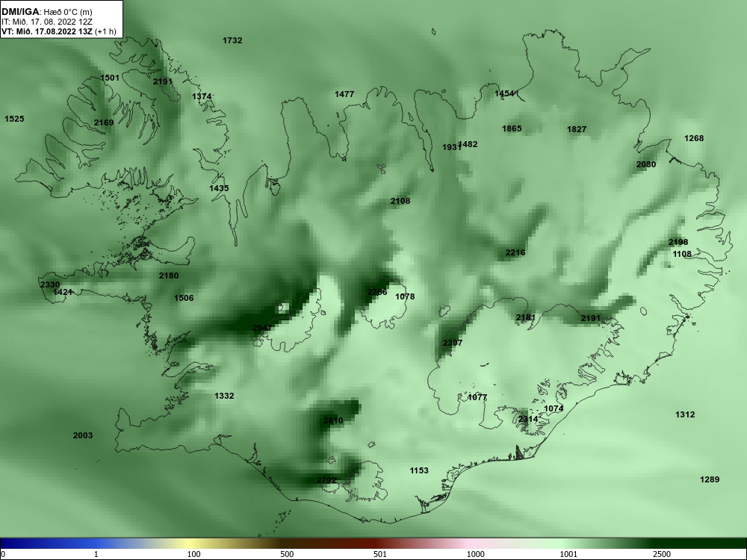
Task: Click the 1289 map label
Action: (x=710, y=479)
